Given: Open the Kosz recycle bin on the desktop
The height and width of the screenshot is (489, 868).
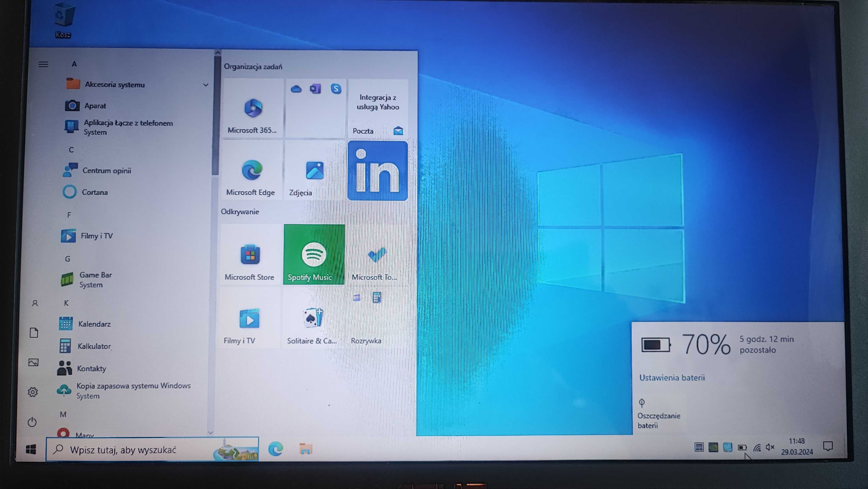Looking at the screenshot, I should 63,20.
